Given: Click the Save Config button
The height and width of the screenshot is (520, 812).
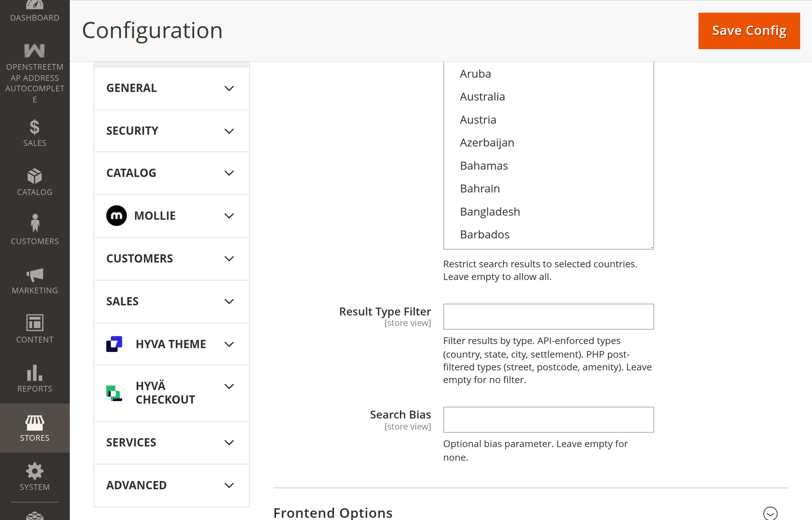Looking at the screenshot, I should 749,31.
